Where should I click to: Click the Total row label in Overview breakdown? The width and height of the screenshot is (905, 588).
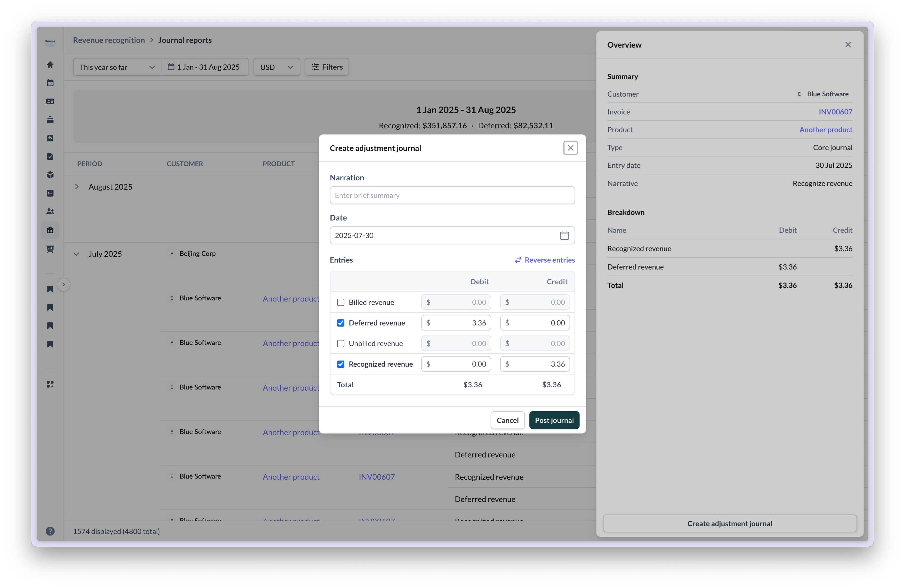click(x=615, y=285)
